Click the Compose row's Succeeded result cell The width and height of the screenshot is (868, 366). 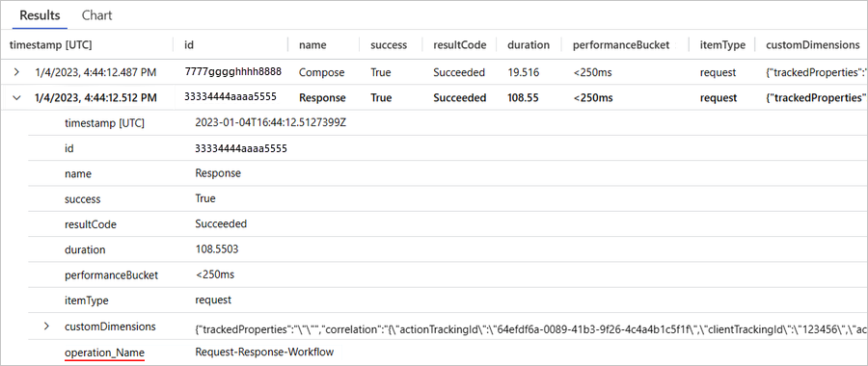pyautogui.click(x=459, y=72)
